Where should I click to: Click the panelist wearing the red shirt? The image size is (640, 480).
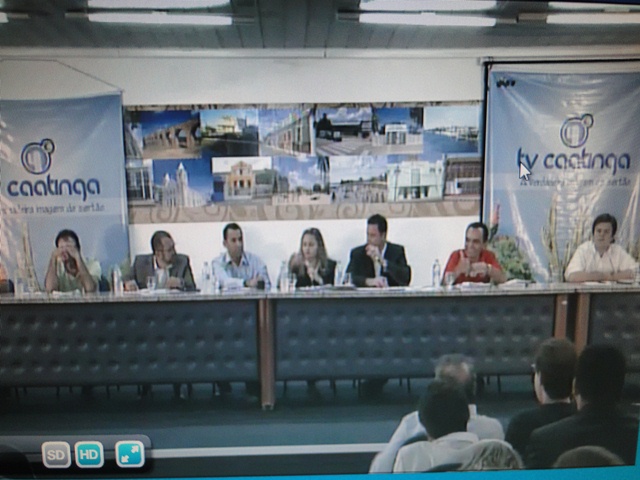pos(474,257)
